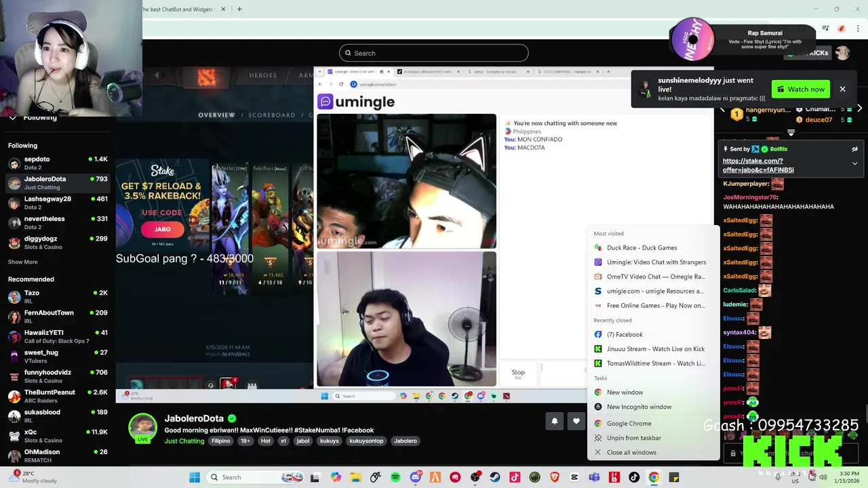This screenshot has width=868, height=488.
Task: Click the Filipino stream tag
Action: 220,441
